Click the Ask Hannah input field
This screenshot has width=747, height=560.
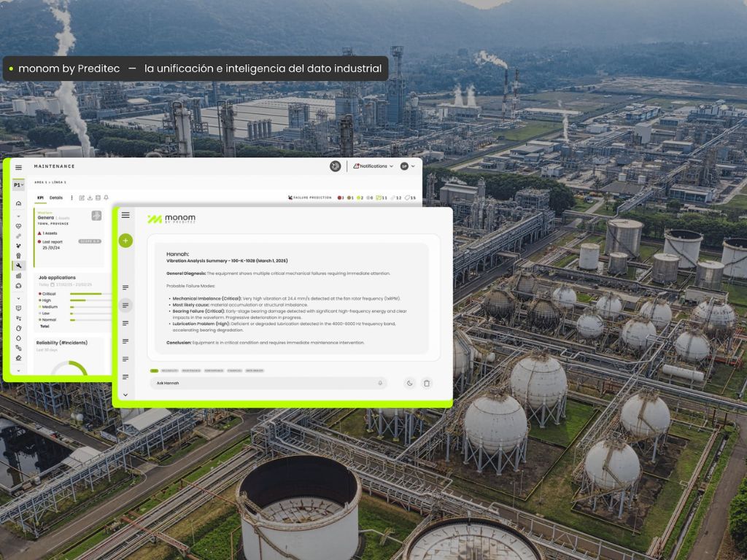click(x=268, y=383)
